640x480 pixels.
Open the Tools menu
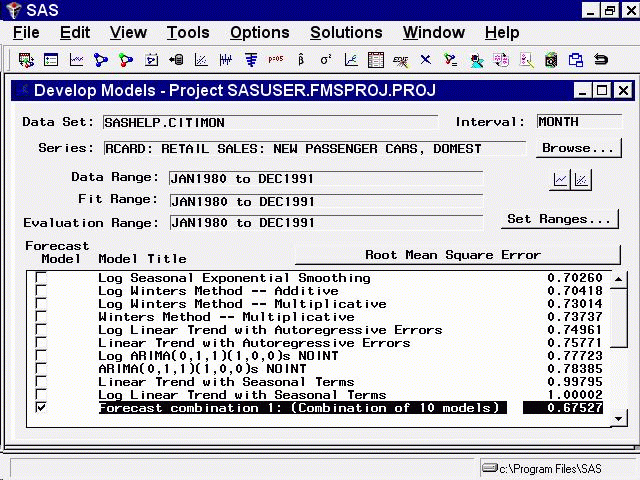(188, 33)
